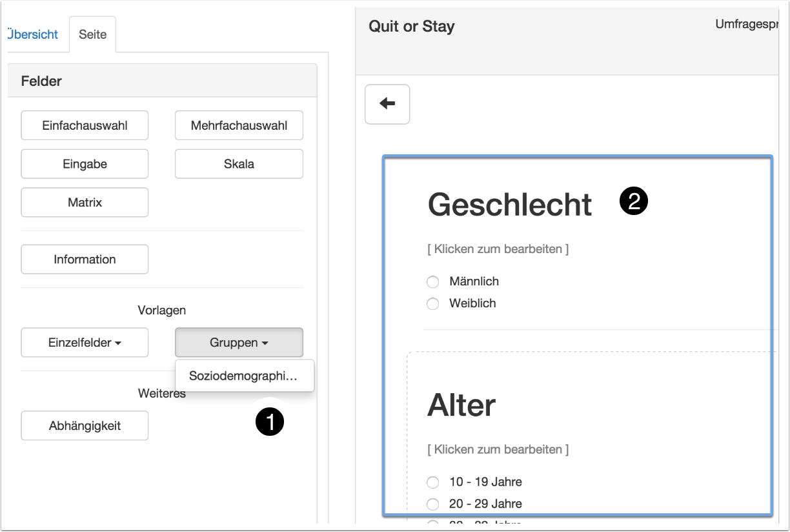Insert a Skala field
Image resolution: width=790 pixels, height=532 pixels.
[239, 164]
